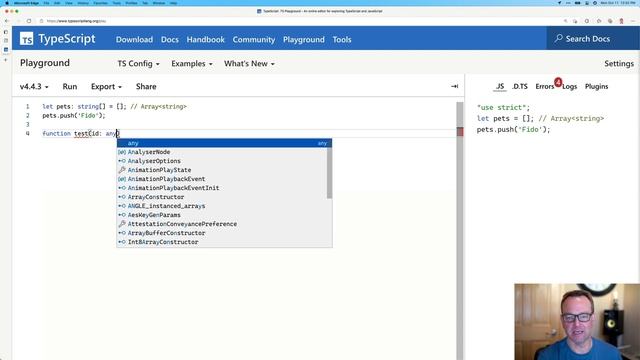Viewport: 640px width, 360px height.
Task: Visit the Community page
Action: point(253,40)
